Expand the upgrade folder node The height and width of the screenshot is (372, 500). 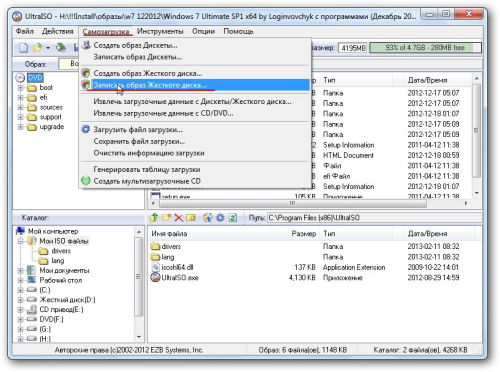click(x=20, y=127)
